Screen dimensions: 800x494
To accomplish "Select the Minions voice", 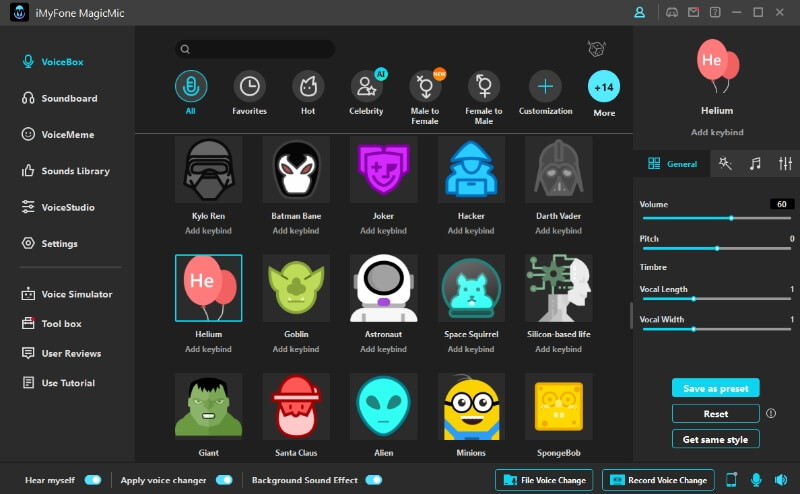I will (471, 406).
